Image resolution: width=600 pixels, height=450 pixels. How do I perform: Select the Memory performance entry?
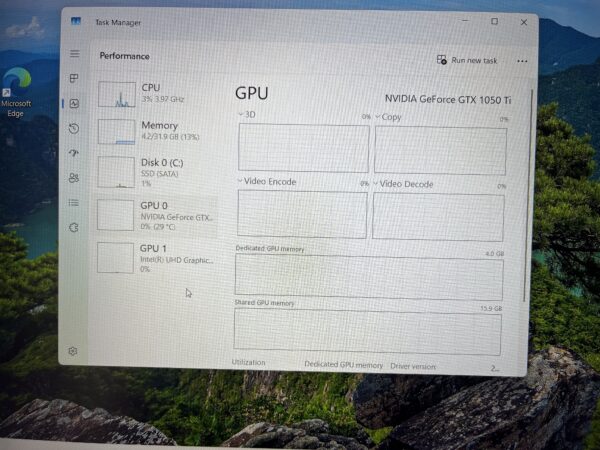[157, 132]
